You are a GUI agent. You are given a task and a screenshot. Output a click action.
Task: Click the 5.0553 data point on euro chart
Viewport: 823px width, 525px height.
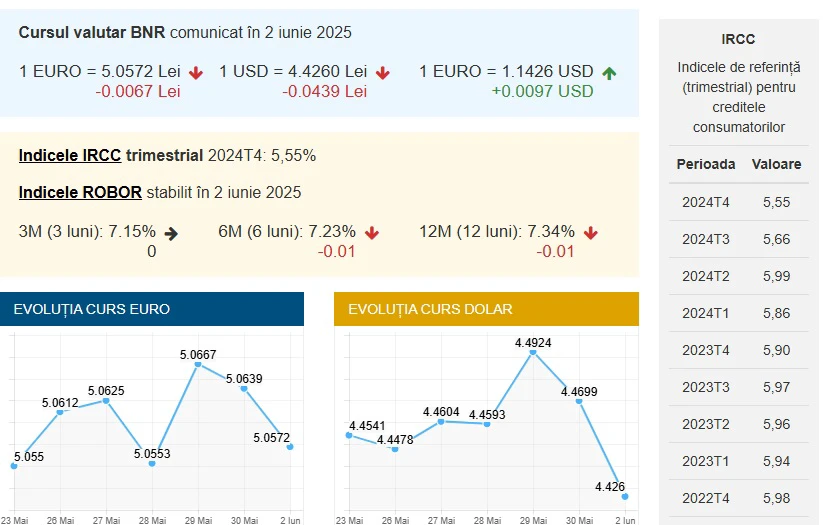(152, 464)
